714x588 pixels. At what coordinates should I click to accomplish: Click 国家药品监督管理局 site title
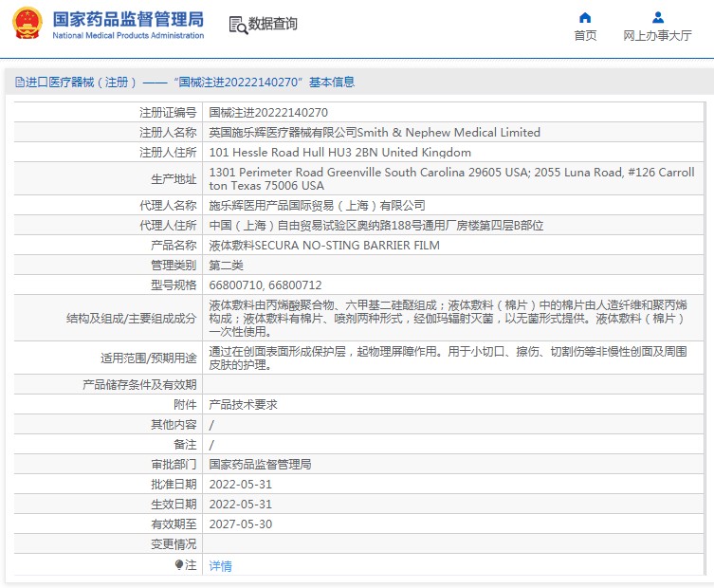(x=128, y=20)
